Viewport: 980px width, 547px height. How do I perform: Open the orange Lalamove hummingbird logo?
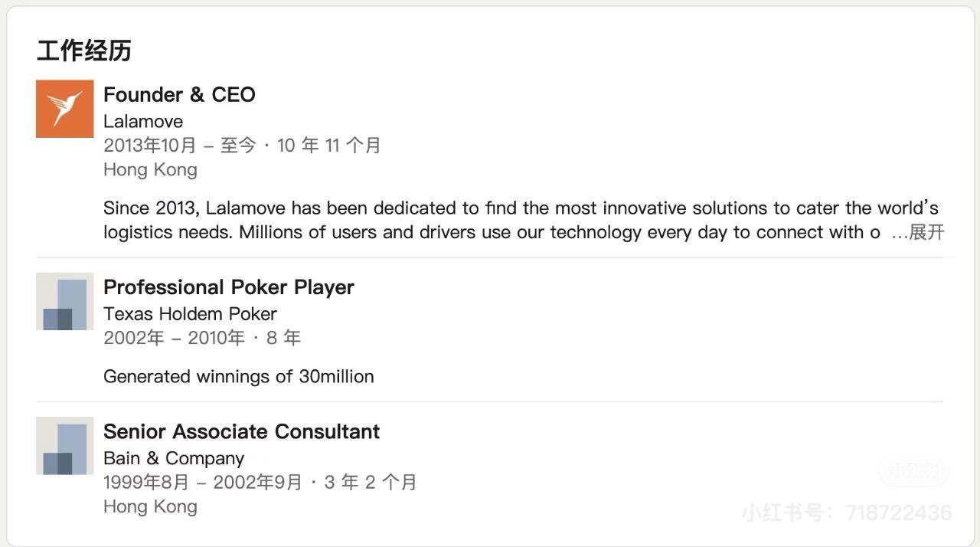65,109
